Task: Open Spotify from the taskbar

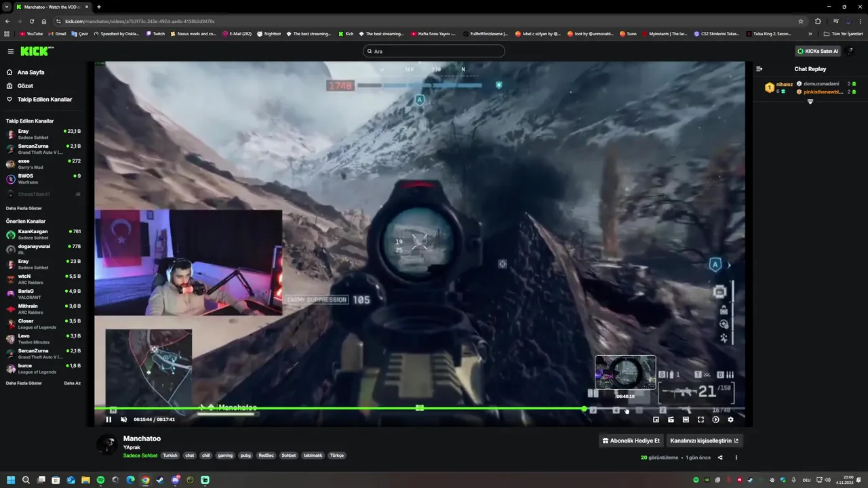Action: click(100, 480)
